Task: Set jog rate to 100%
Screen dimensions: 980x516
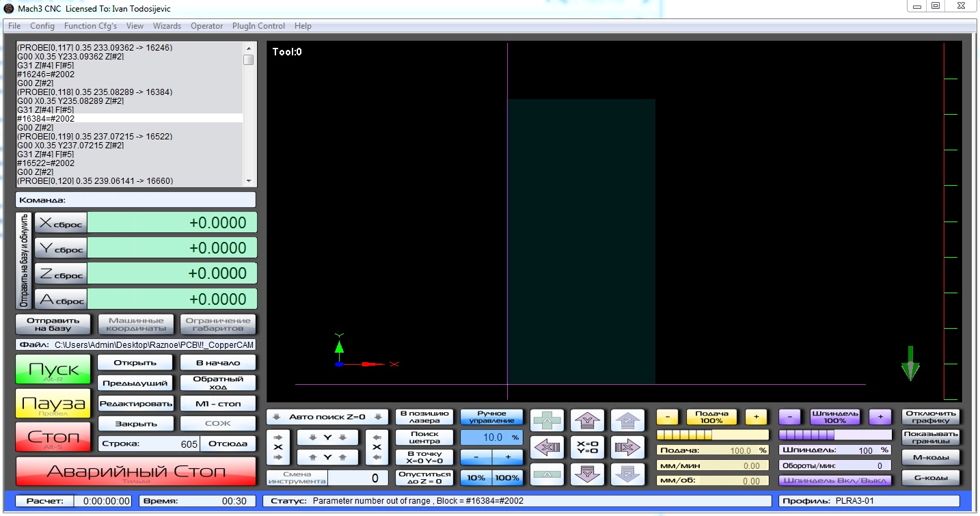Action: tap(508, 478)
